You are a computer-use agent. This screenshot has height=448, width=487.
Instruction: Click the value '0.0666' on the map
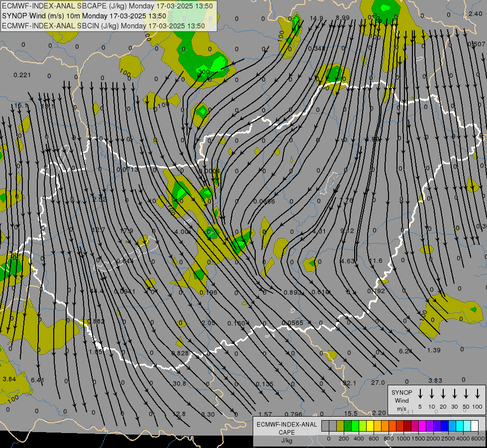coord(264,202)
